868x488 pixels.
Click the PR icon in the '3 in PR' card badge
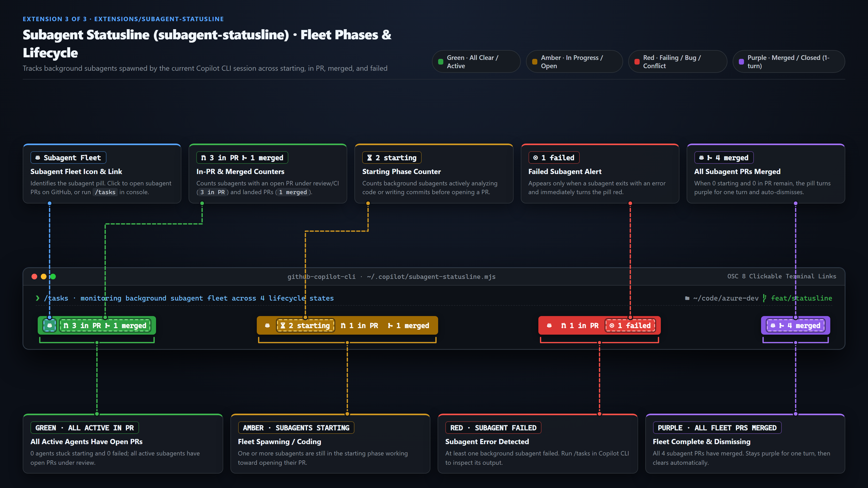[x=204, y=158]
